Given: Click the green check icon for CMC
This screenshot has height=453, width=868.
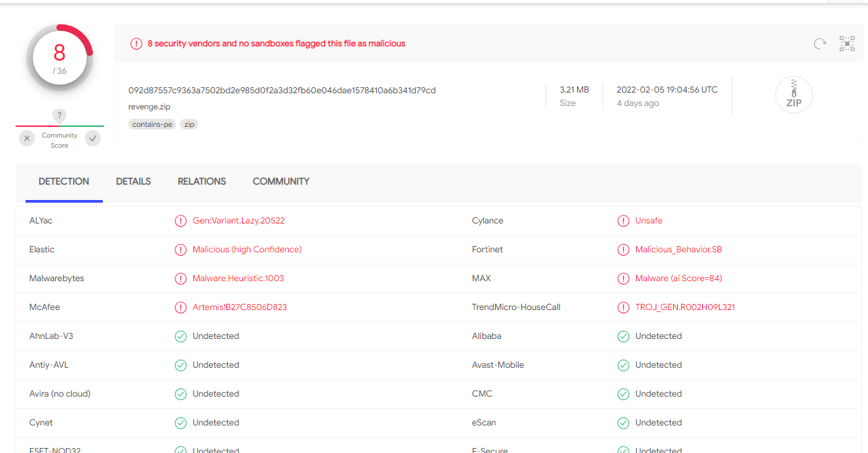Looking at the screenshot, I should click(x=623, y=394).
